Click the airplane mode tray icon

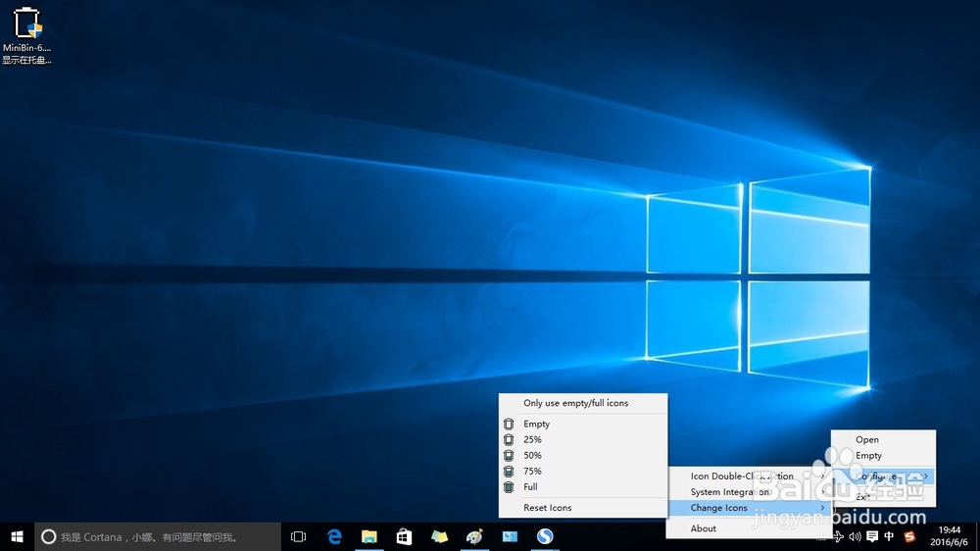tap(839, 536)
